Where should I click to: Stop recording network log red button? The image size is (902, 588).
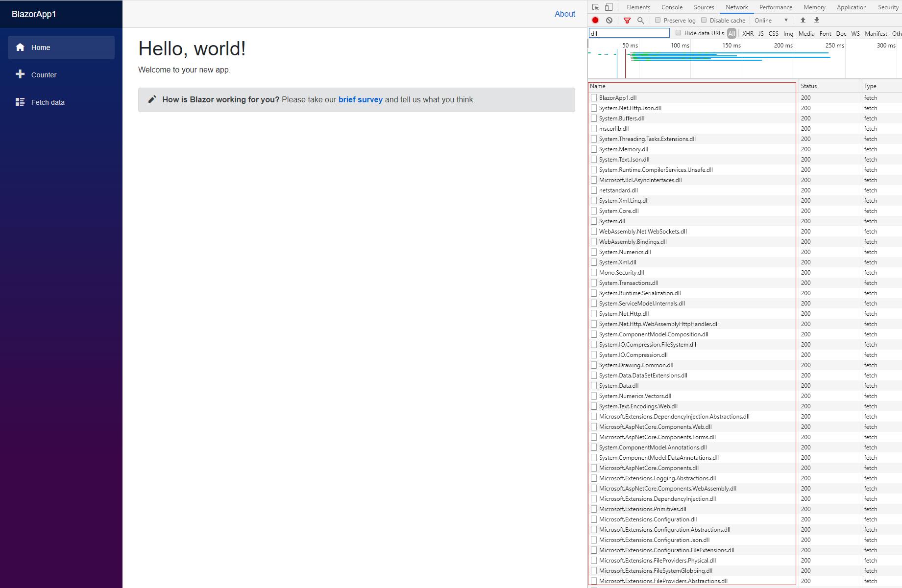pos(595,20)
